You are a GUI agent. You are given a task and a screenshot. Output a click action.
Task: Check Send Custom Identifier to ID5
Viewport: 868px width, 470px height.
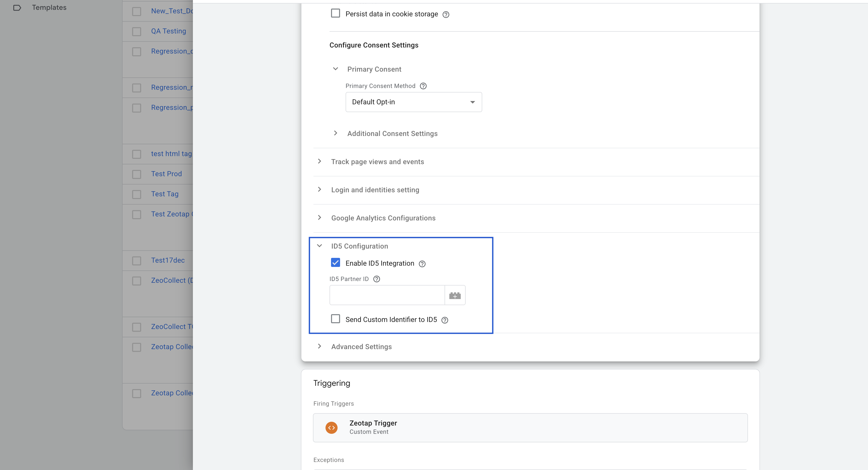tap(335, 319)
